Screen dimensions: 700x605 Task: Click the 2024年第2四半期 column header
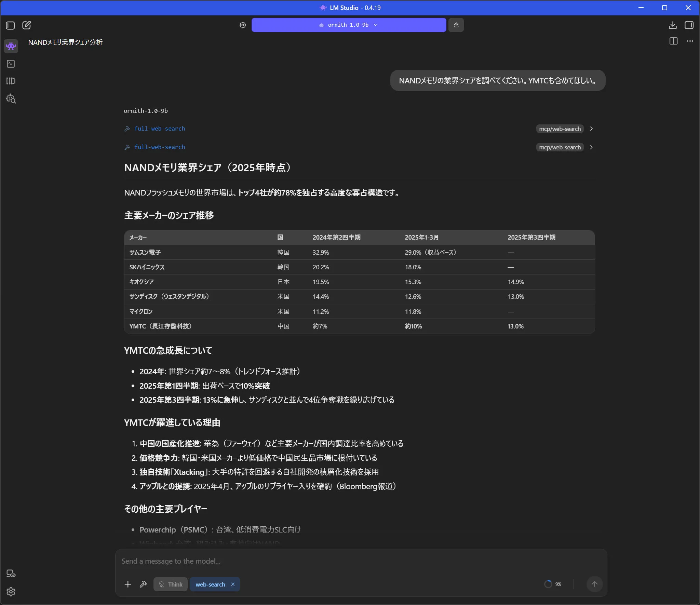pos(336,237)
